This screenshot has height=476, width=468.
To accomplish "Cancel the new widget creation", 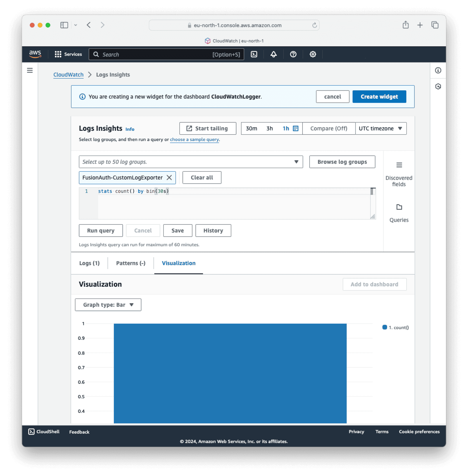I will (332, 97).
